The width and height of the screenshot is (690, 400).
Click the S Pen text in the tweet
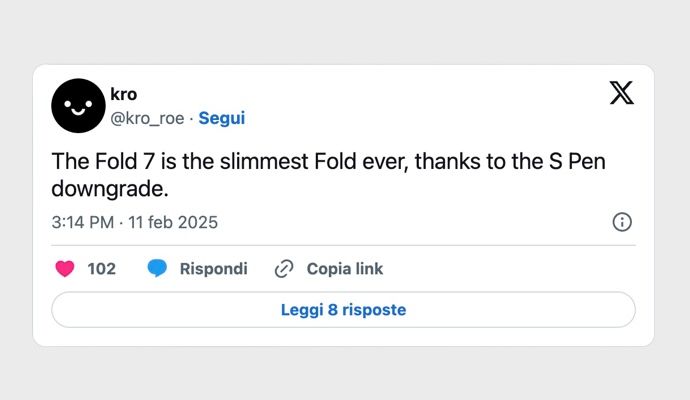coord(577,161)
